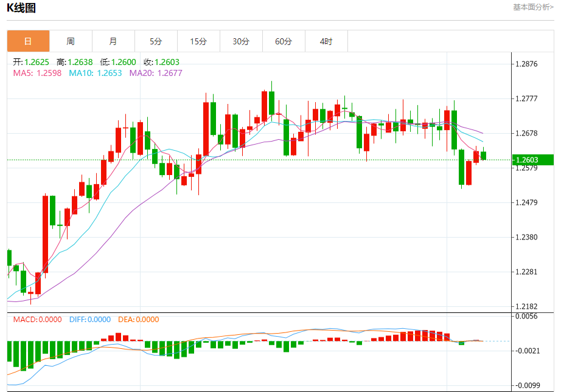Click the 1.2678 price axis label
This screenshot has width=561, height=392.
[x=526, y=133]
